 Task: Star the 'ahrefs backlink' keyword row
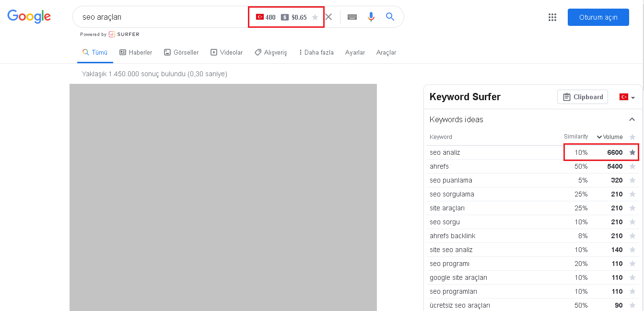point(632,236)
